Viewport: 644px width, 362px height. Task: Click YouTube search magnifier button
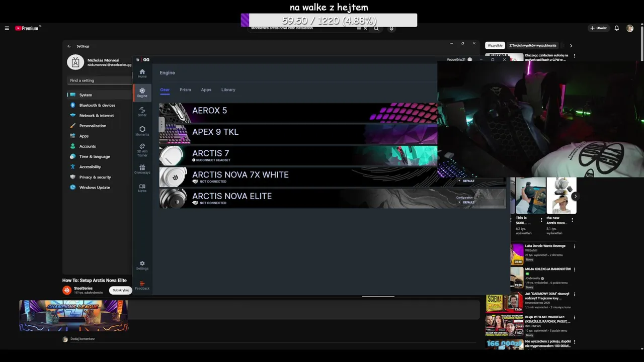click(x=376, y=28)
